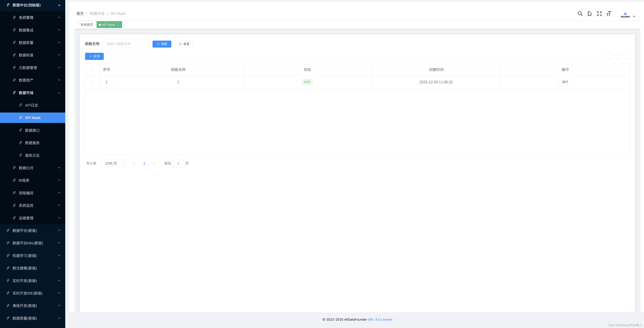Switch to the 系统首页 tab
Viewport: 644px width, 328px height.
coord(87,25)
